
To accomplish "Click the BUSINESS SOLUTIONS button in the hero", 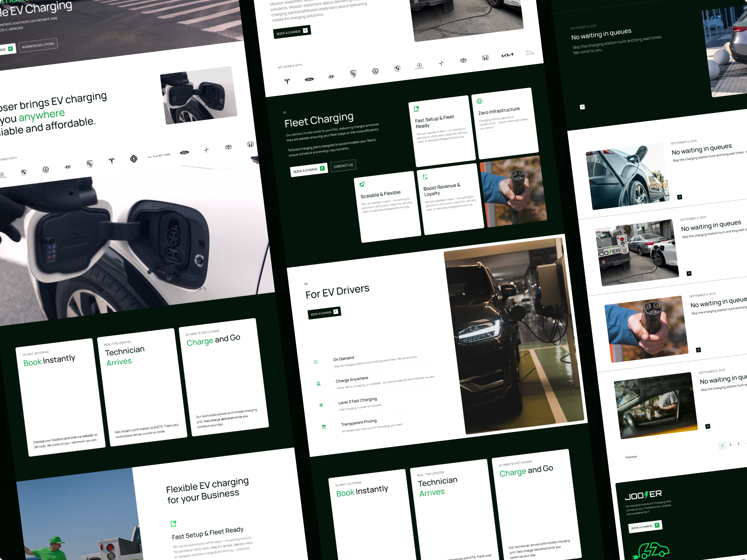I will (x=38, y=45).
